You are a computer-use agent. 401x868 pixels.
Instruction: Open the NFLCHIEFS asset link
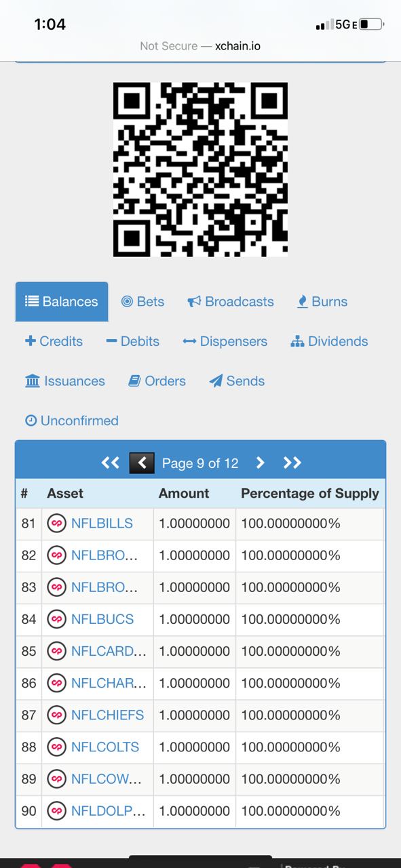pyautogui.click(x=107, y=715)
